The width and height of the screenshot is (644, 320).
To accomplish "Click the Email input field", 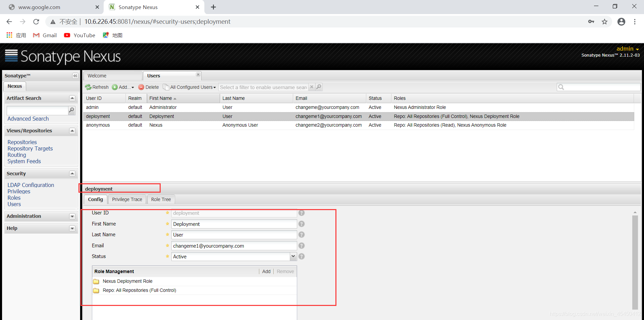I will (x=234, y=246).
